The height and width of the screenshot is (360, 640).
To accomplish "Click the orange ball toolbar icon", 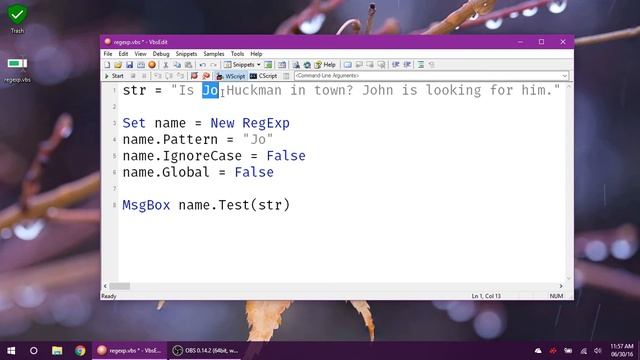I will tap(152, 65).
